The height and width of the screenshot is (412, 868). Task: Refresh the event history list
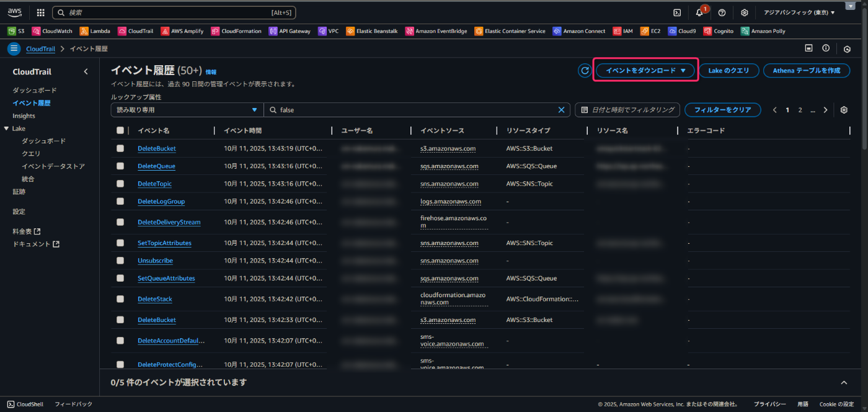(585, 71)
